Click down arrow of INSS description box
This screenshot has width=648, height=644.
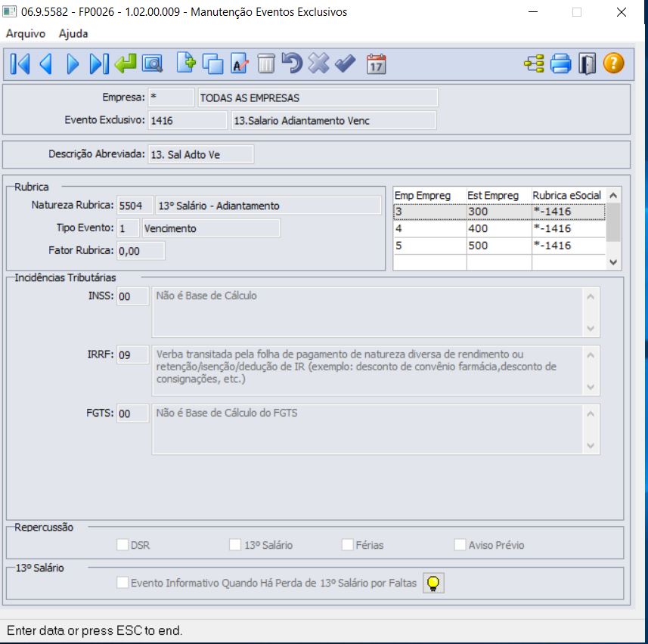tap(591, 328)
